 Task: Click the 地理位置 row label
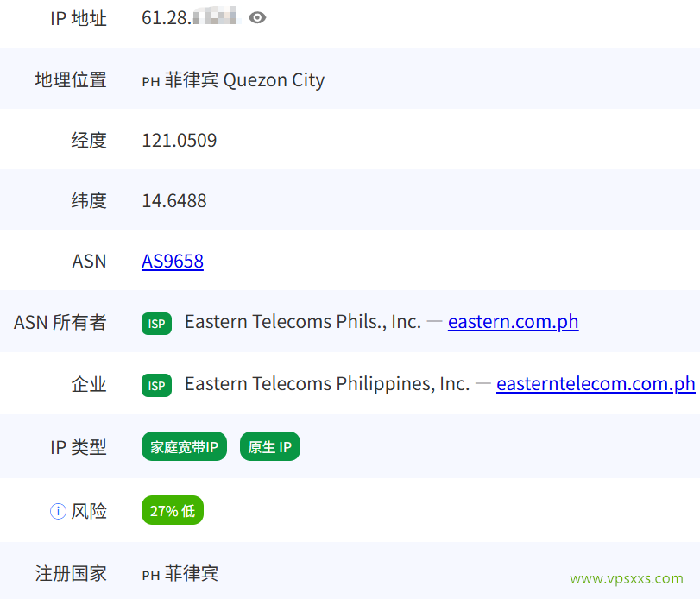click(71, 80)
